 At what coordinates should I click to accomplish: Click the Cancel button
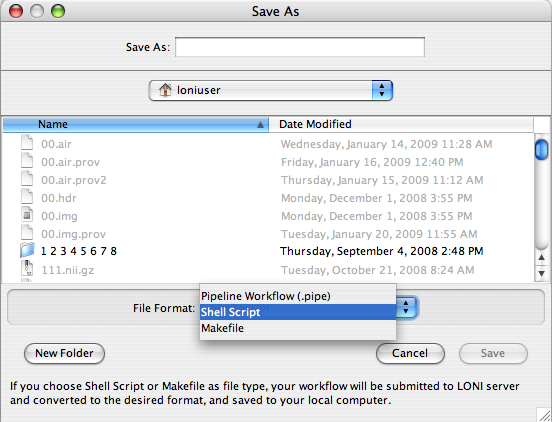click(410, 353)
